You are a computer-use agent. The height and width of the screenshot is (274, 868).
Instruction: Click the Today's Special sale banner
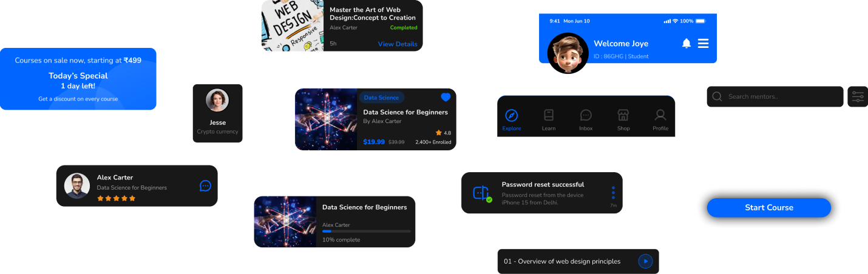78,79
